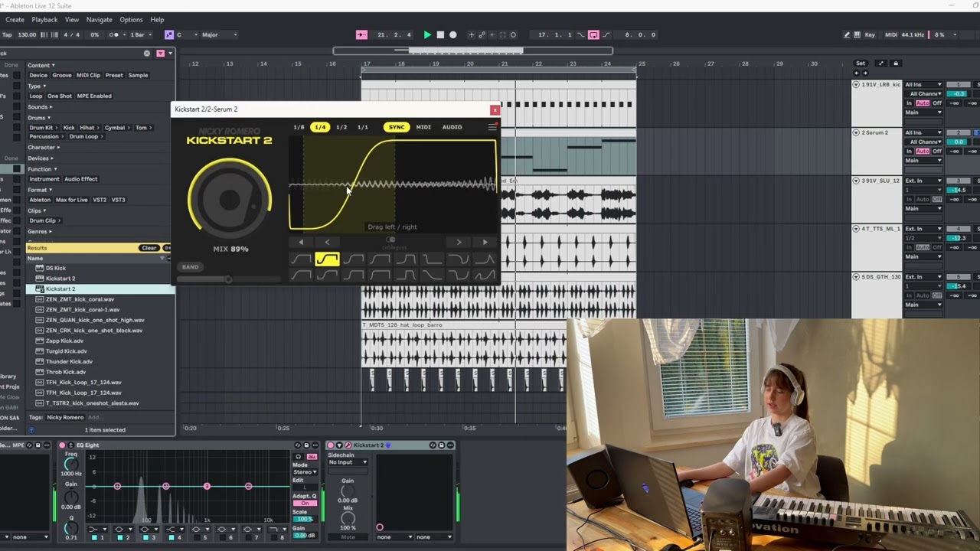The image size is (980, 551).
Task: Clear the browser search field
Action: 147,53
